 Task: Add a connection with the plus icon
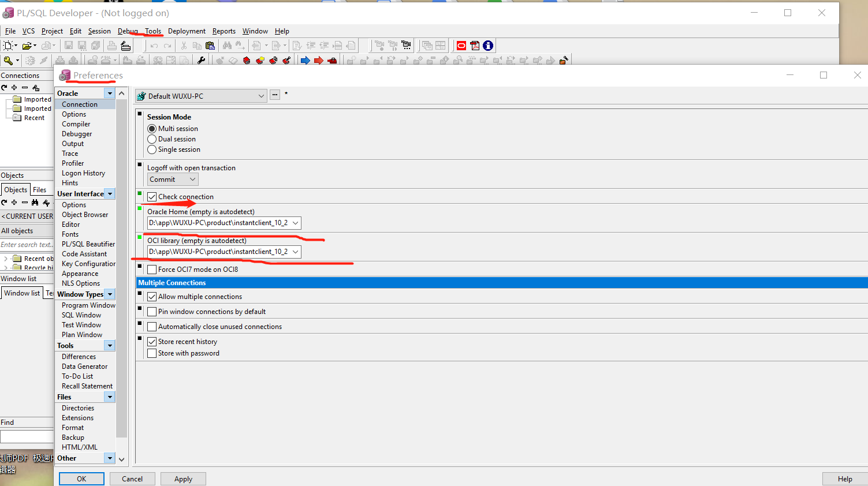point(14,88)
